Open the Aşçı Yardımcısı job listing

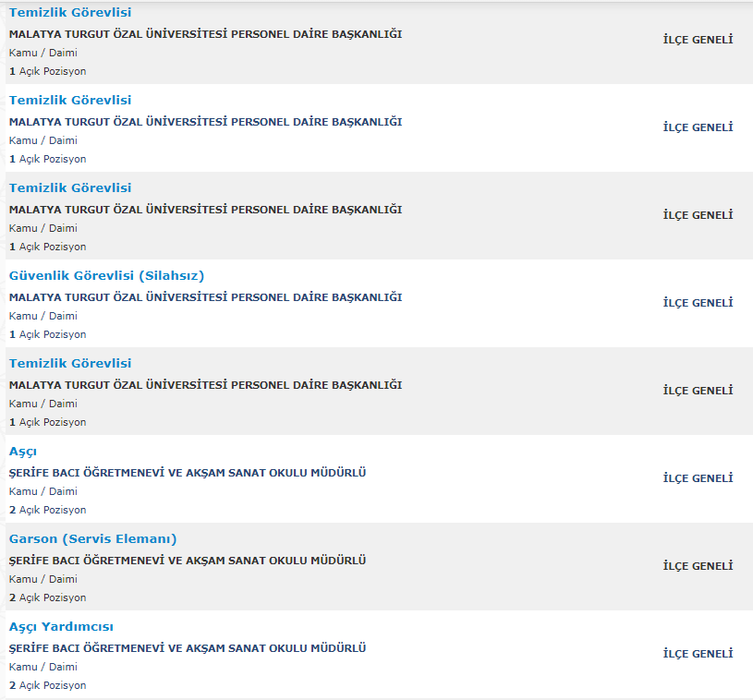coord(61,626)
